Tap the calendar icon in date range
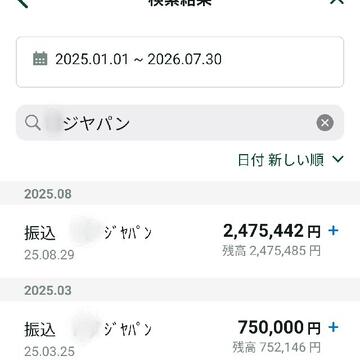This screenshot has width=360, height=360. click(40, 59)
